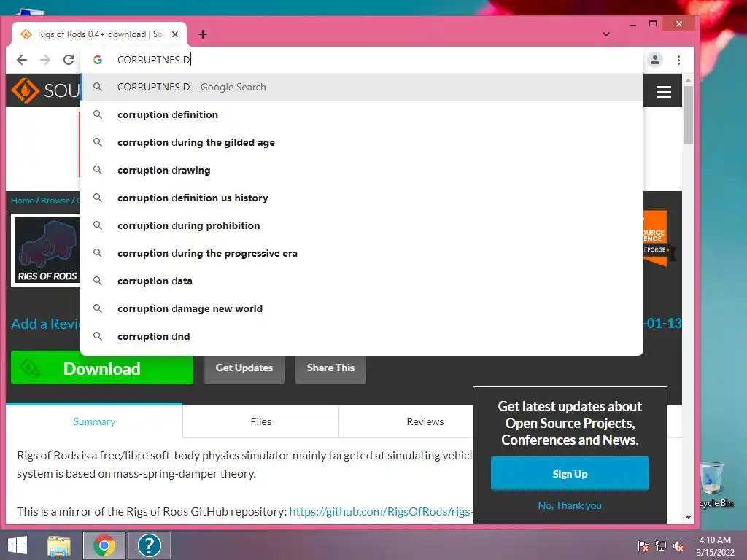This screenshot has width=747, height=560.
Task: Open the tab search chevron dropdown
Action: [606, 34]
